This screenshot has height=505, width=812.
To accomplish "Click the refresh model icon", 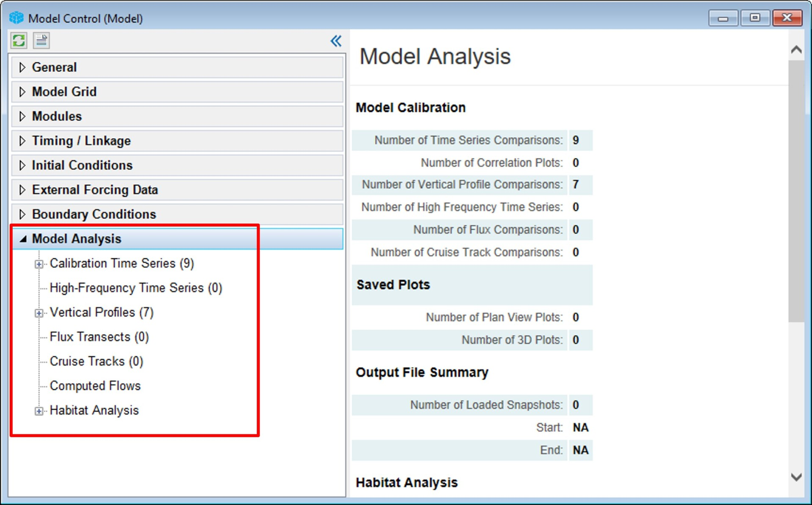I will click(x=19, y=41).
